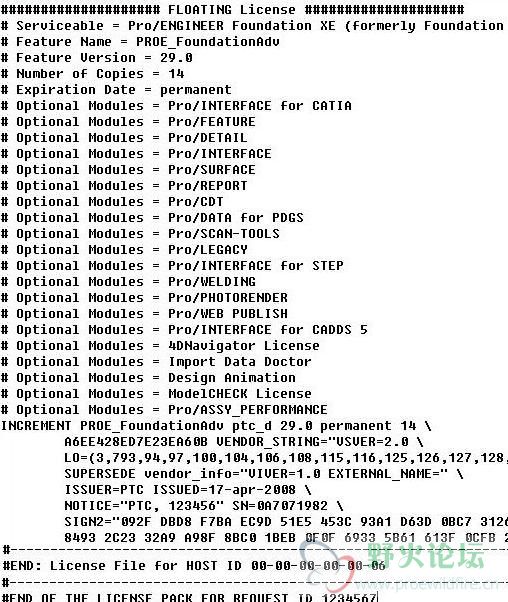Click the FLOATING License header line
Viewport: 508px width, 602px height.
(232, 9)
